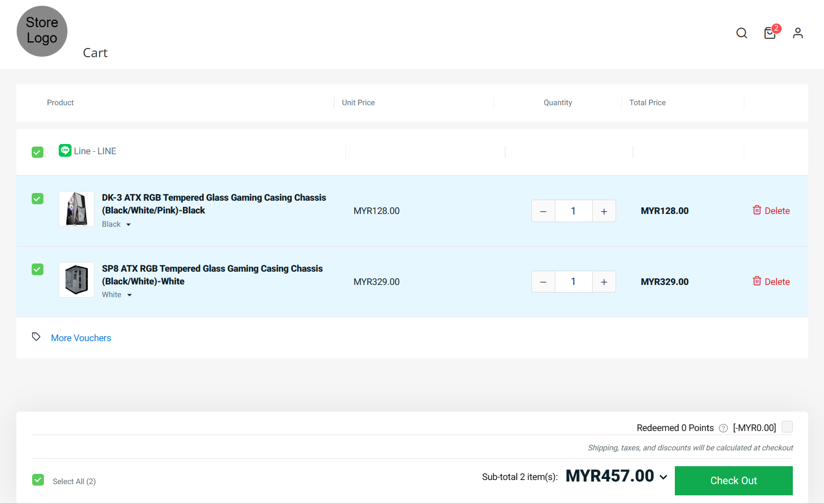Open the search magnifier icon
Screen dimensions: 824x504
[x=742, y=33]
